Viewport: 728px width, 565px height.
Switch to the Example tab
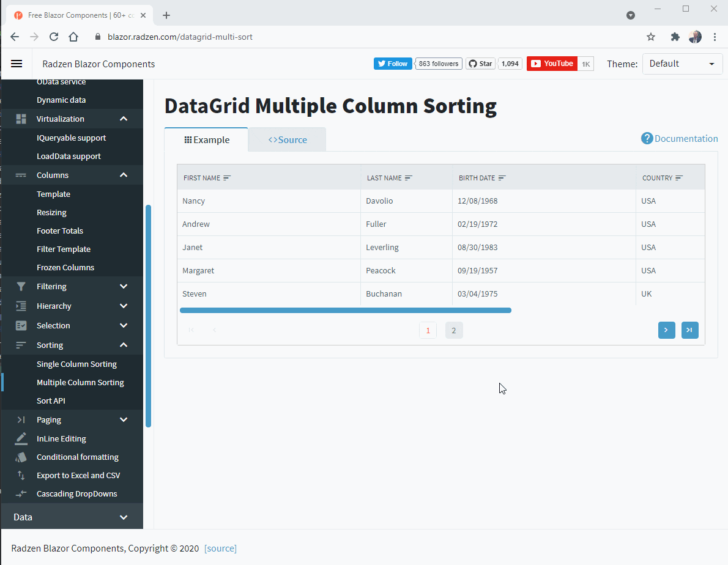click(207, 139)
